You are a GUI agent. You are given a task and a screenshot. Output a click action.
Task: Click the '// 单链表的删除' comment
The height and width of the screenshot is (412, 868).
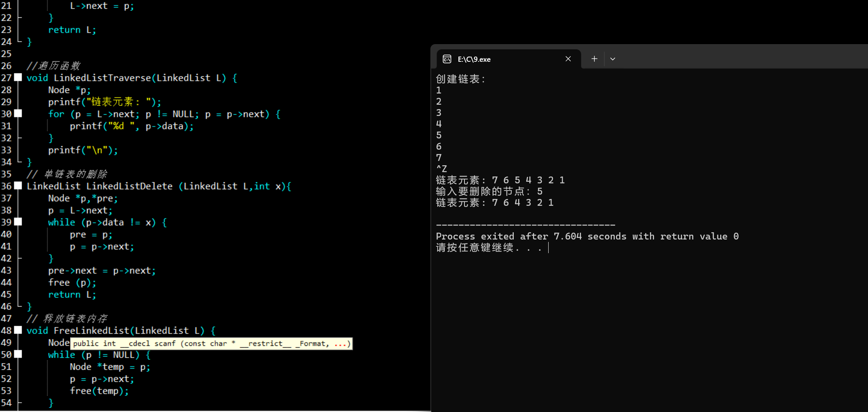[67, 174]
